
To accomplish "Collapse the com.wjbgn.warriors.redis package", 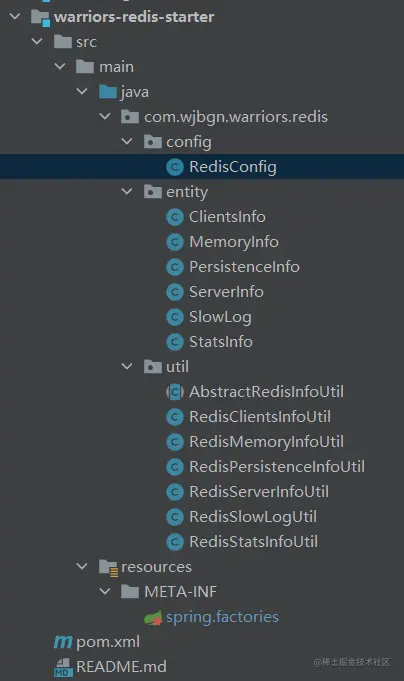I will [105, 116].
